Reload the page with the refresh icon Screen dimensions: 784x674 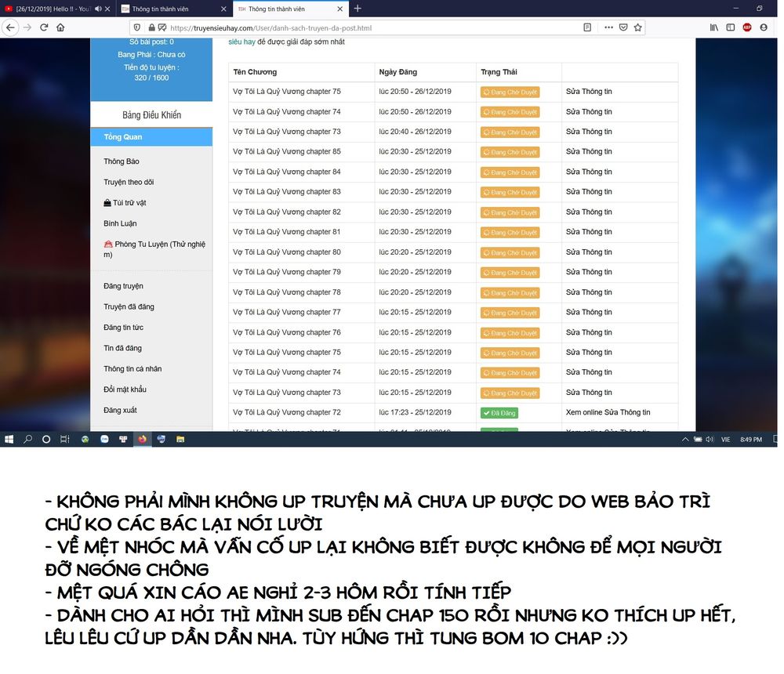[43, 27]
